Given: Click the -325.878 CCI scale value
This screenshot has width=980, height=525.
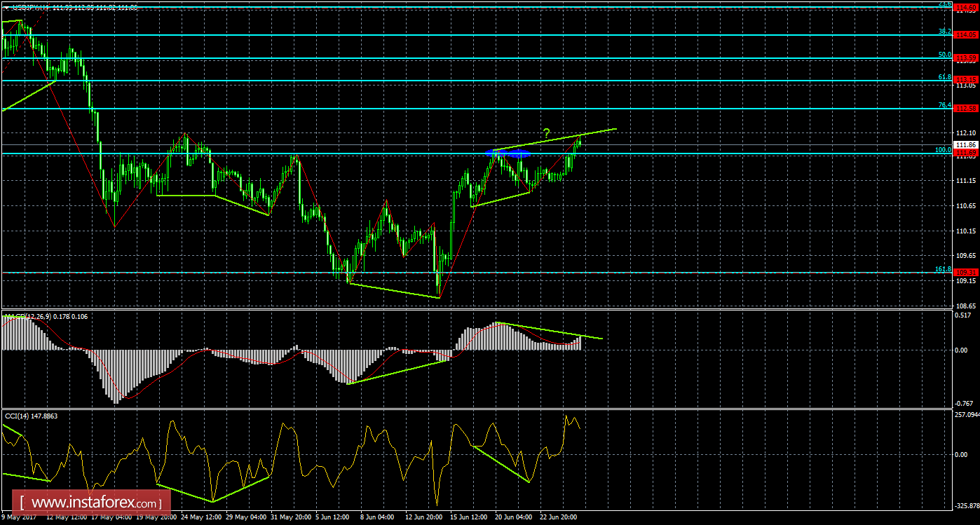Looking at the screenshot, I should [x=967, y=505].
